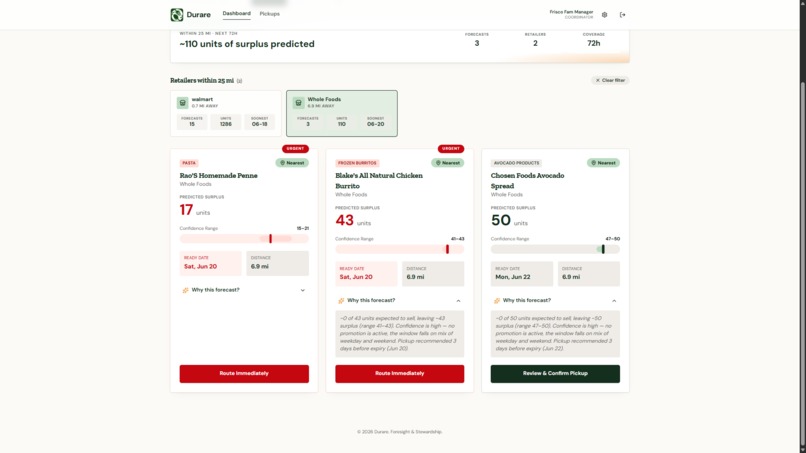This screenshot has width=806, height=453.
Task: Click the sparkle icon on Blake's Burrito forecast
Action: (341, 301)
